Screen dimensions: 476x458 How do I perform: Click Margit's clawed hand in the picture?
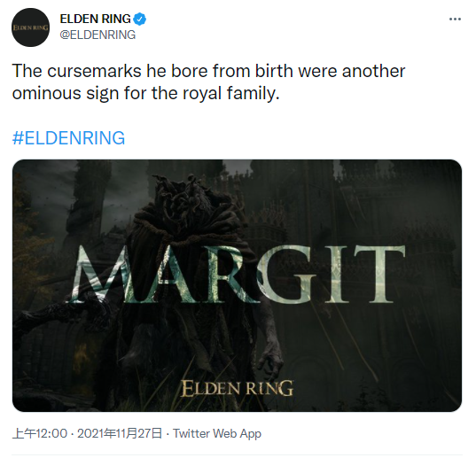(270, 360)
